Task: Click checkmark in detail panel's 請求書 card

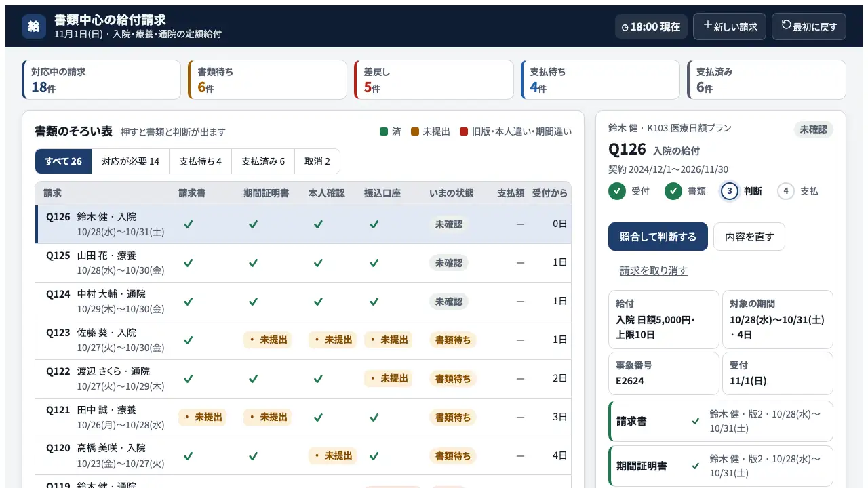Action: (x=696, y=421)
